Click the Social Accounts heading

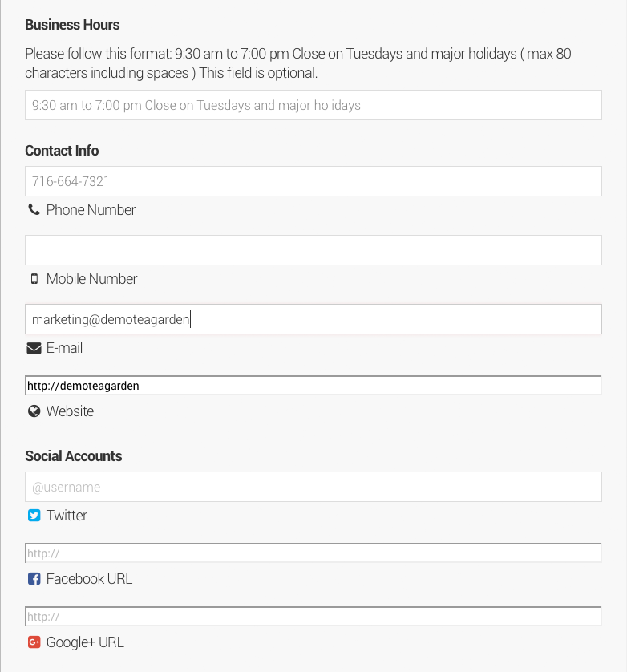pyautogui.click(x=74, y=456)
